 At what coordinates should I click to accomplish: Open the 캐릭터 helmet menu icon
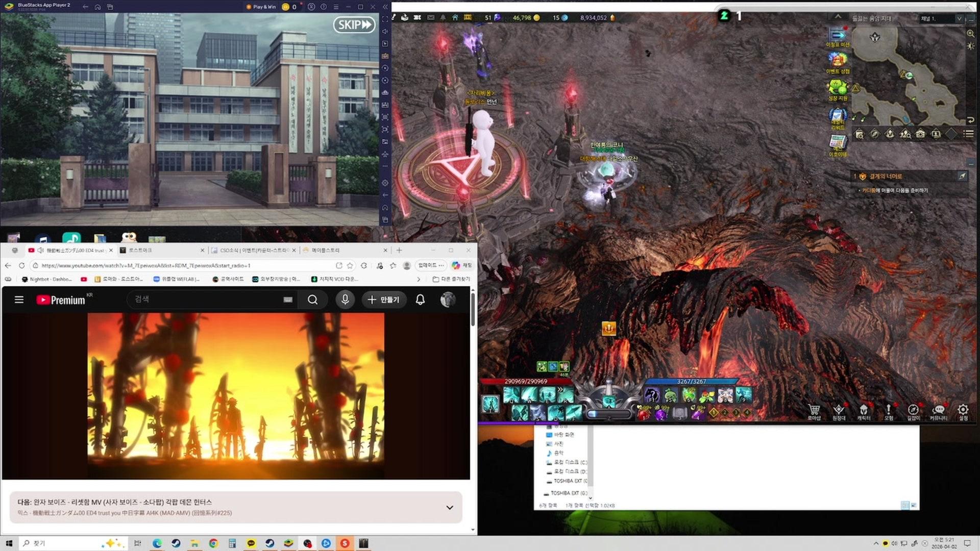pyautogui.click(x=864, y=410)
